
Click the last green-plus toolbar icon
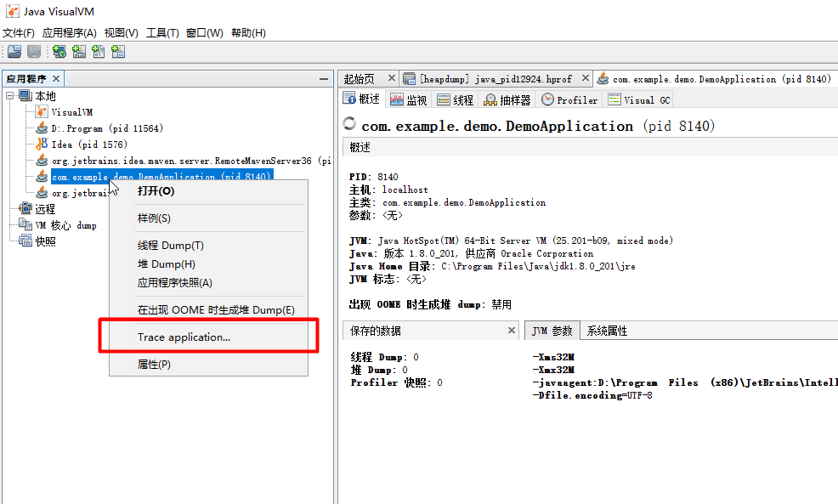pos(118,51)
